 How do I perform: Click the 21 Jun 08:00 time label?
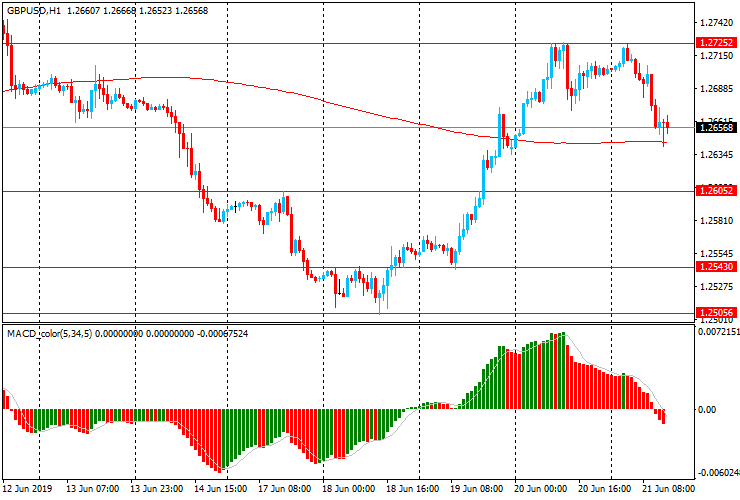coord(669,488)
